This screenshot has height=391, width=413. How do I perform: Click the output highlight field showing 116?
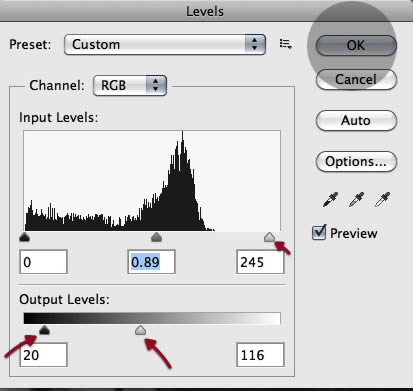pos(260,355)
